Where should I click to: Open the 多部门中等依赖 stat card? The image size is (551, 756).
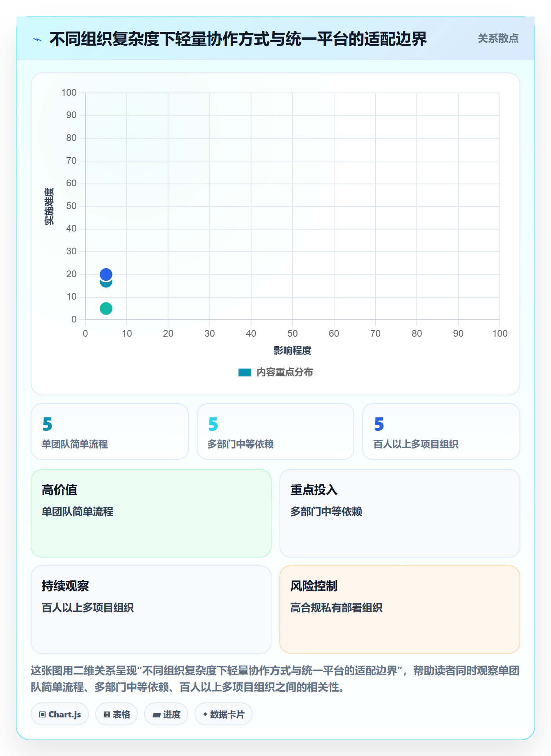tap(275, 432)
